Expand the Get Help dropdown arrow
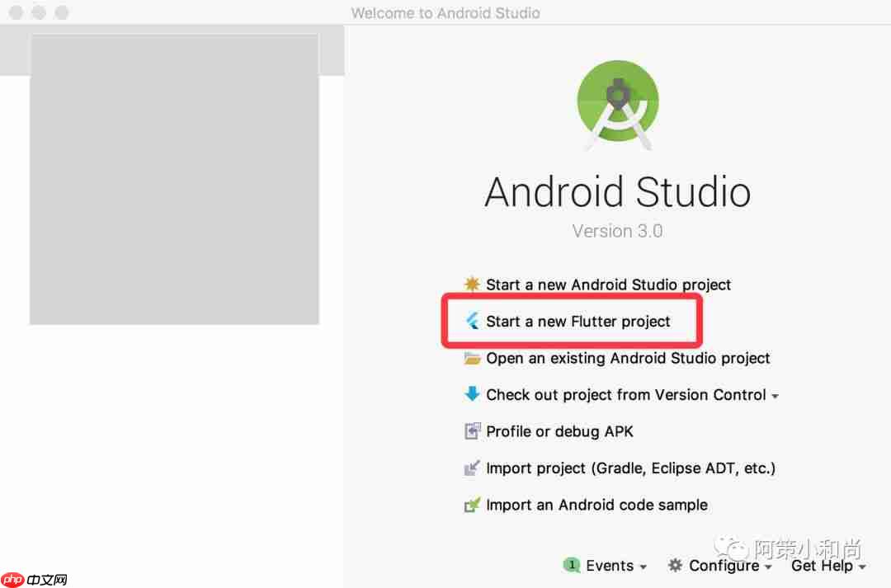Image resolution: width=891 pixels, height=588 pixels. [862, 567]
